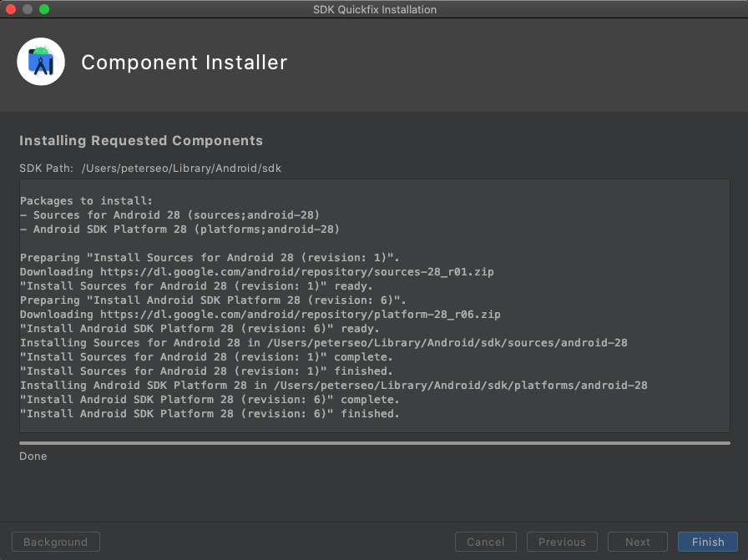Click the Finish button
The width and height of the screenshot is (748, 560).
coord(707,542)
